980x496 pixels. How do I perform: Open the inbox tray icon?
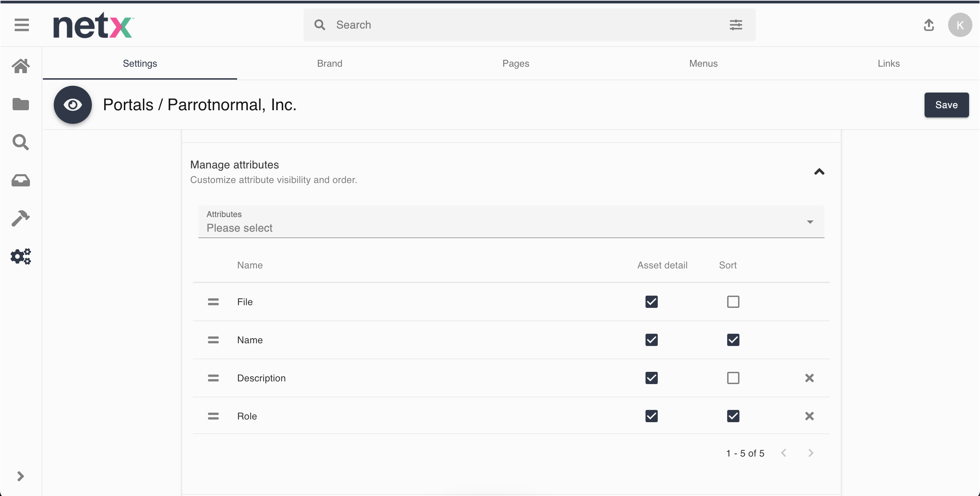(21, 180)
